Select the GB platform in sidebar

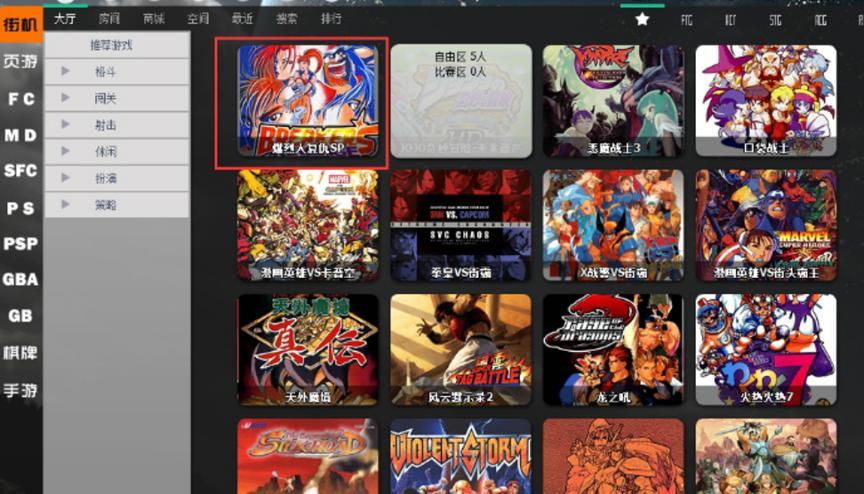[x=20, y=316]
